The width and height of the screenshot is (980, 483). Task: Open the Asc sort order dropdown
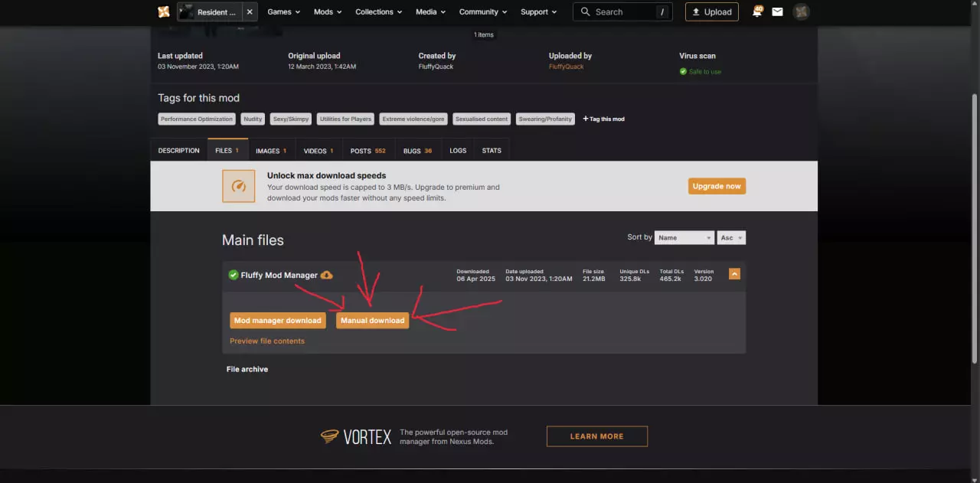point(731,237)
